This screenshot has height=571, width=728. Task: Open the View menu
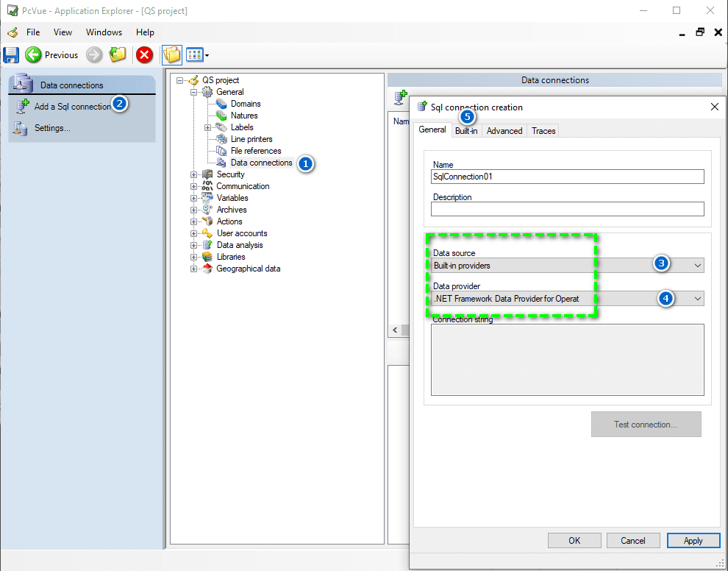(63, 32)
